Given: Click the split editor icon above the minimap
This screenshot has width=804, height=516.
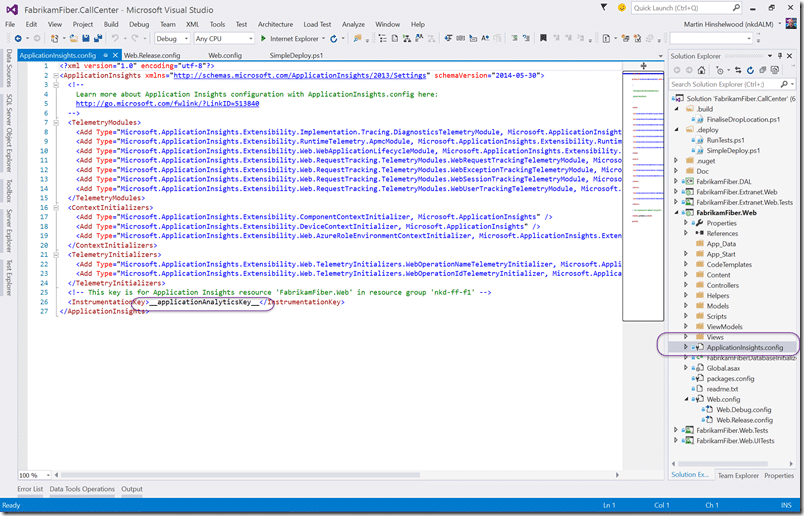Looking at the screenshot, I should 644,66.
